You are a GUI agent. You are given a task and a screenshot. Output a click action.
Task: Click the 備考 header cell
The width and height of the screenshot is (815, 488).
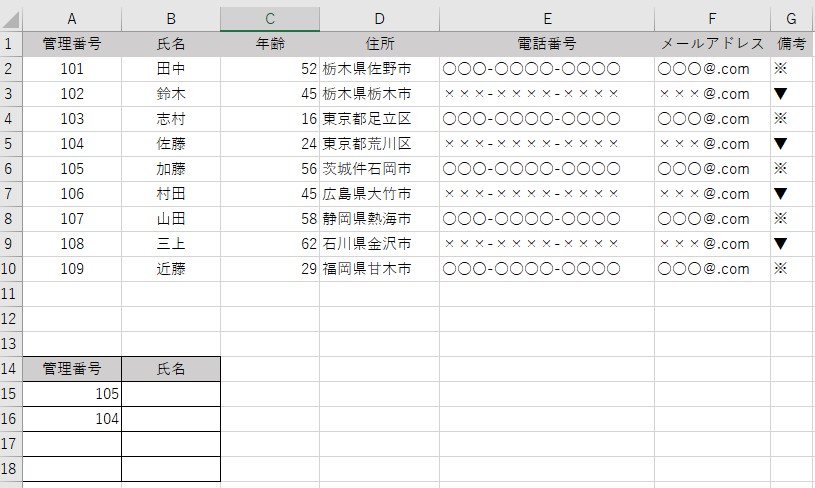click(793, 44)
